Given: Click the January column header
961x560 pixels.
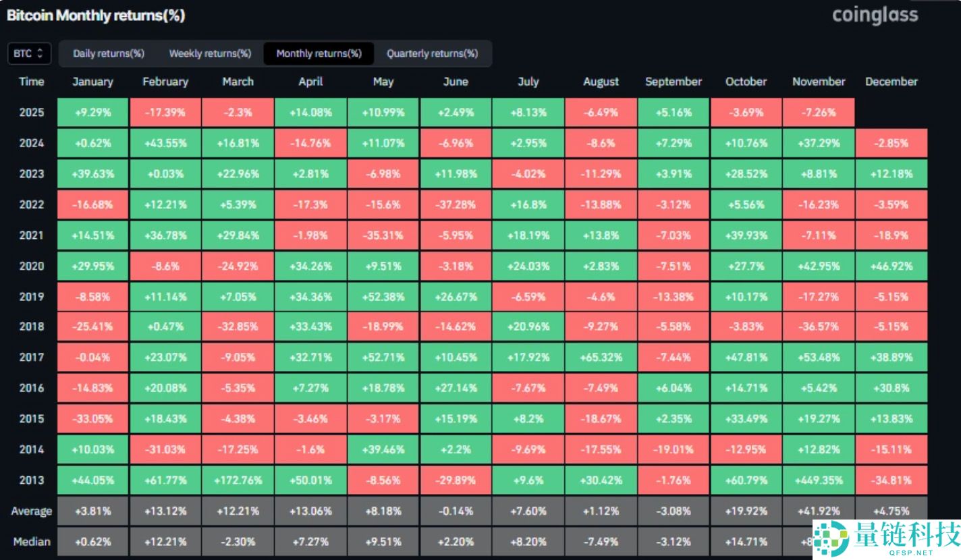Looking at the screenshot, I should point(92,82).
